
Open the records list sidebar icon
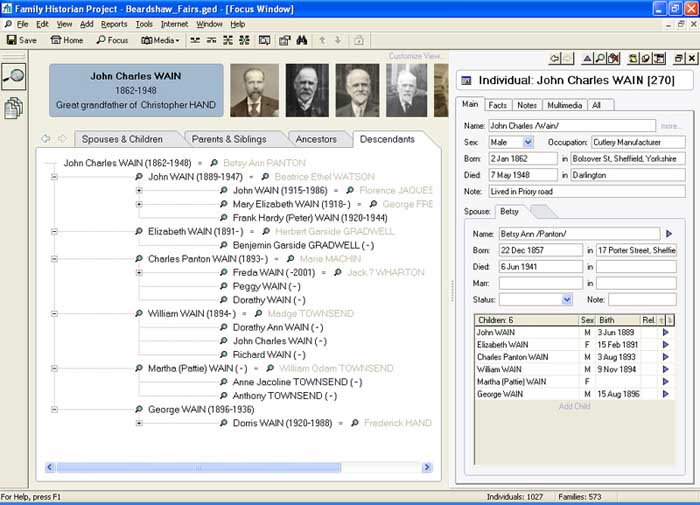14,108
